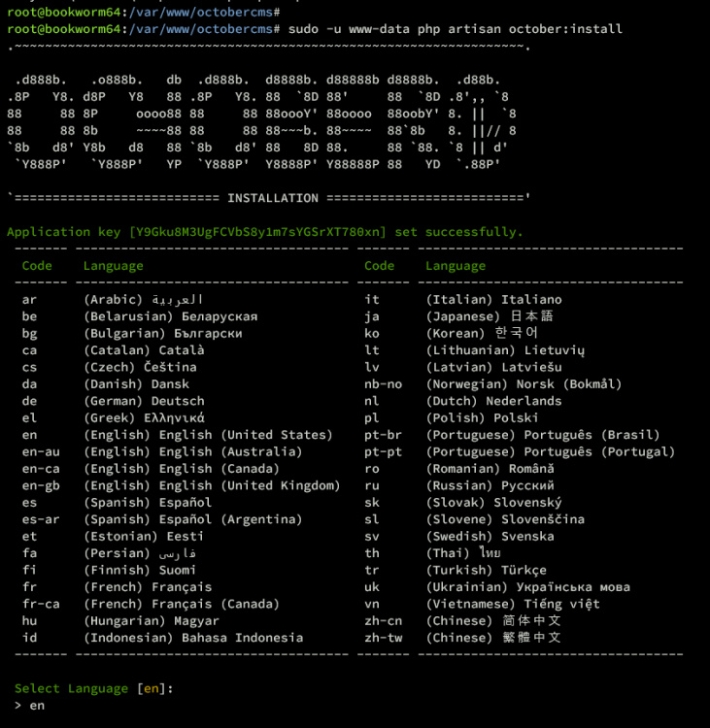The width and height of the screenshot is (710, 728).
Task: Click the input line after the '>' prompt
Action: coord(37,706)
